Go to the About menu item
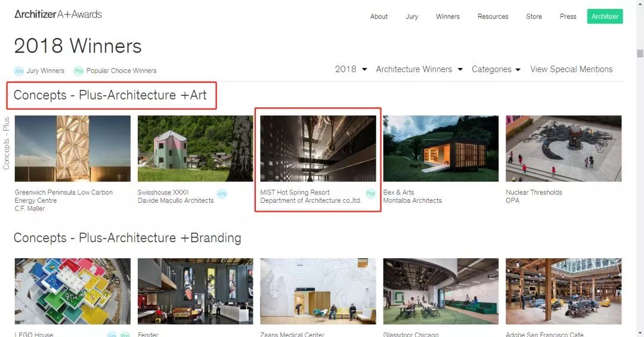The width and height of the screenshot is (644, 337). (x=379, y=16)
